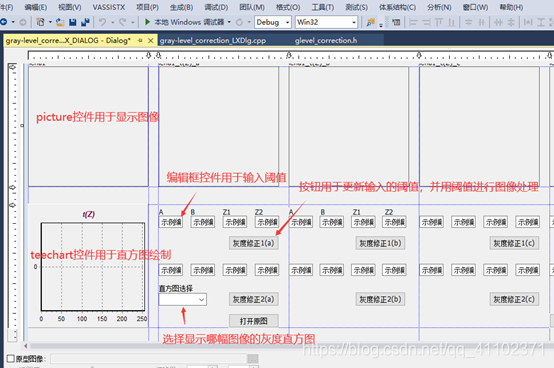Pin the Dialog document tab
The width and height of the screenshot is (554, 368).
pos(140,40)
